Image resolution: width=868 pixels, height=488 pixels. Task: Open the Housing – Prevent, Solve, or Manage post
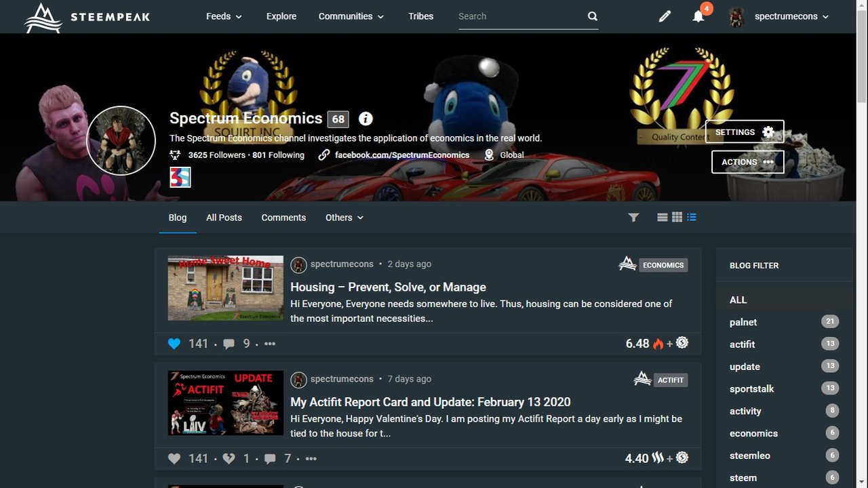click(x=388, y=287)
